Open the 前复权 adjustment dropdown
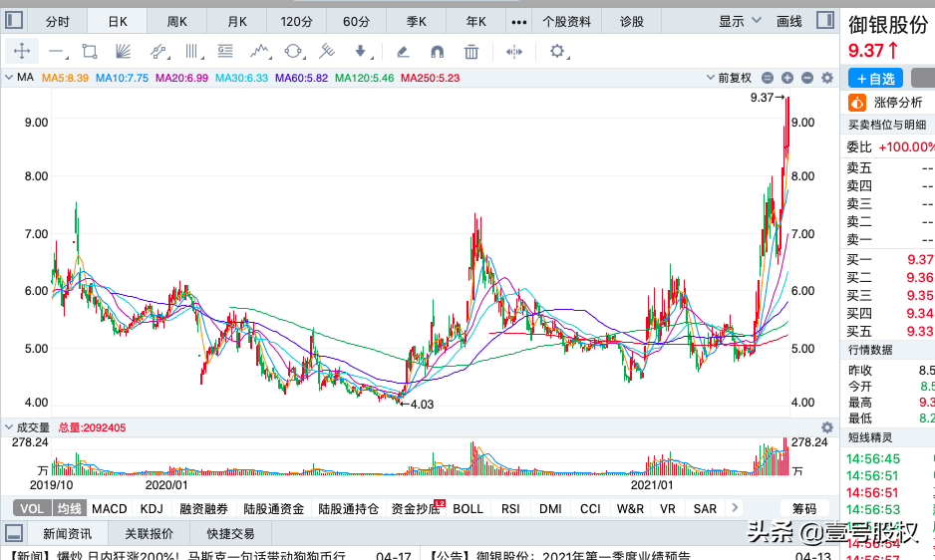This screenshot has width=935, height=560. tap(729, 78)
